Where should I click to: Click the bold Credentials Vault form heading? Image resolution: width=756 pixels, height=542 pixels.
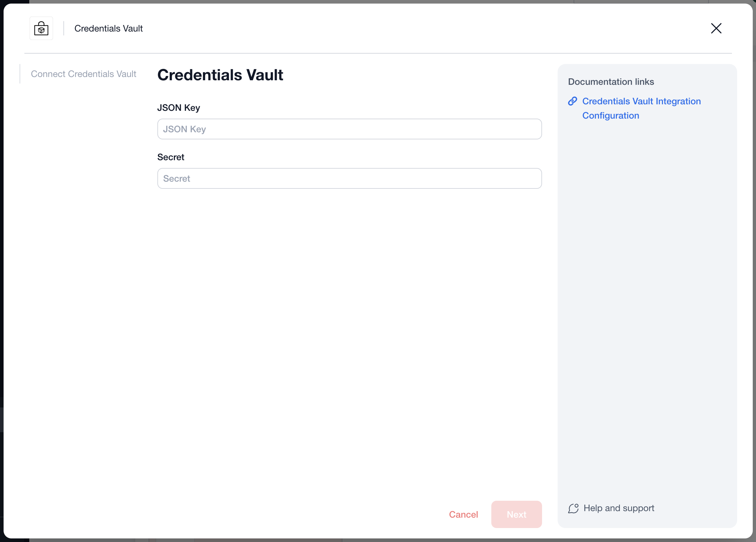coord(220,75)
